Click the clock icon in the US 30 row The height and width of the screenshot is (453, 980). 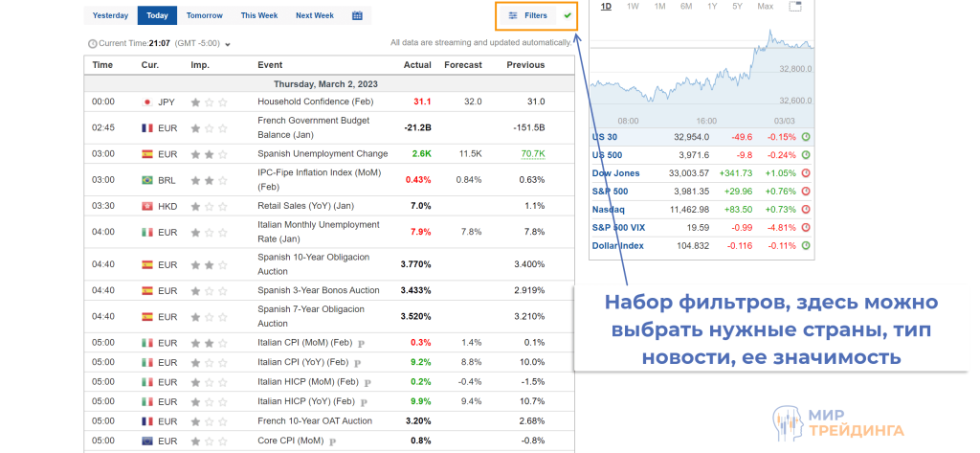(806, 137)
